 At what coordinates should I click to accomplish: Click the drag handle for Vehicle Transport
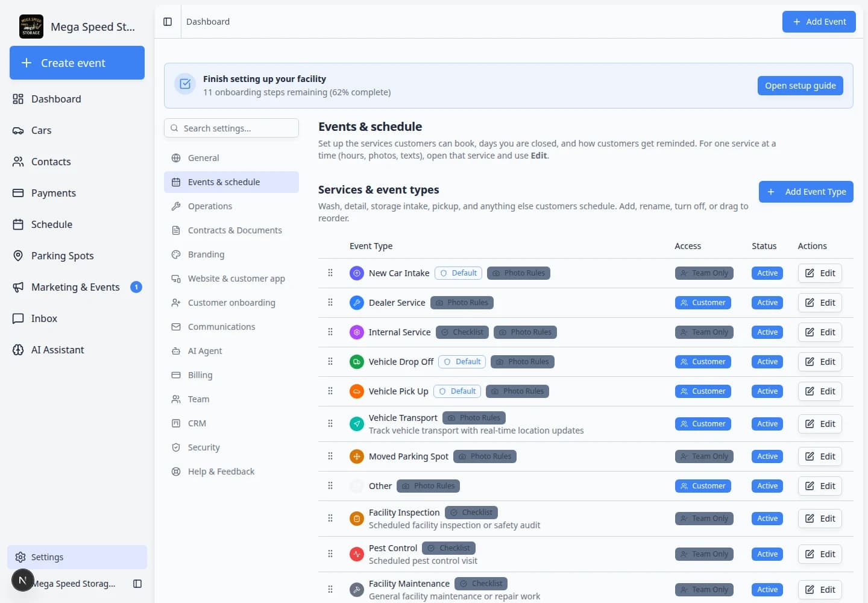[x=330, y=424]
